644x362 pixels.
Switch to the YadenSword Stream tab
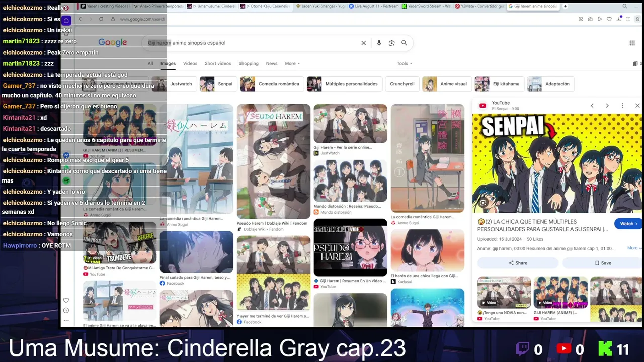[426, 6]
